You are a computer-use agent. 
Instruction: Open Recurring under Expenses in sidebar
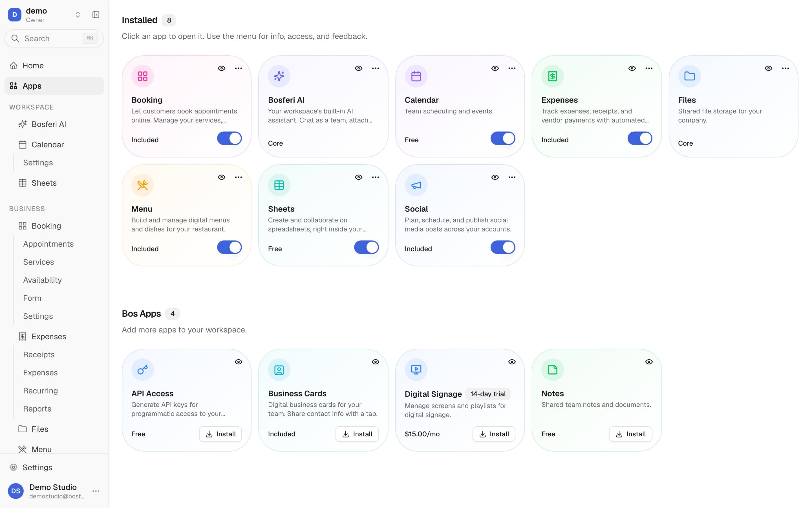40,391
